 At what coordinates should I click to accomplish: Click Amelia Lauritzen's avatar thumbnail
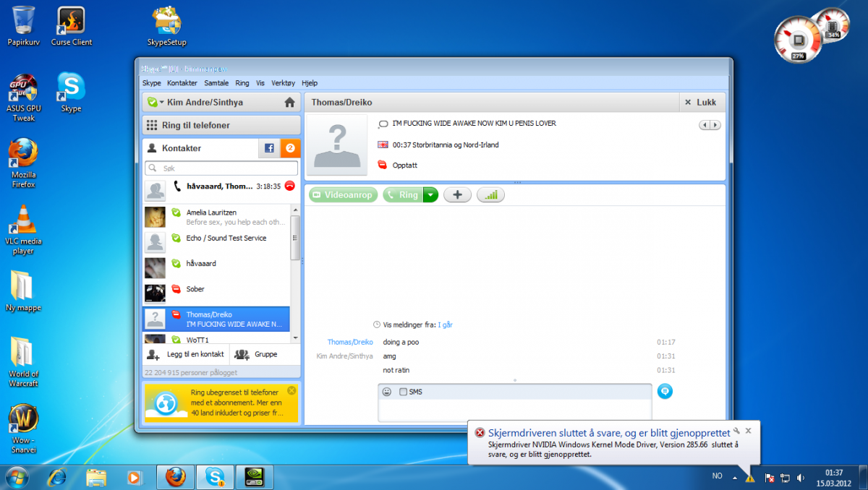pos(155,217)
